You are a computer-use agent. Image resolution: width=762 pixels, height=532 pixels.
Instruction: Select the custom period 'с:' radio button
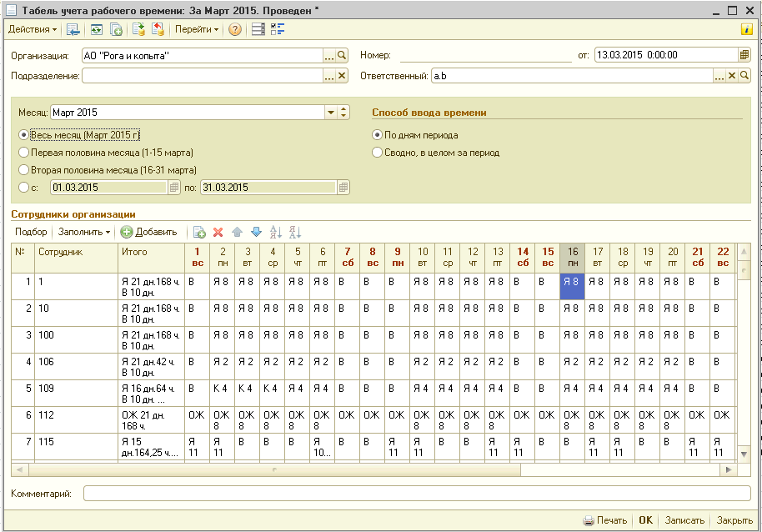(23, 188)
